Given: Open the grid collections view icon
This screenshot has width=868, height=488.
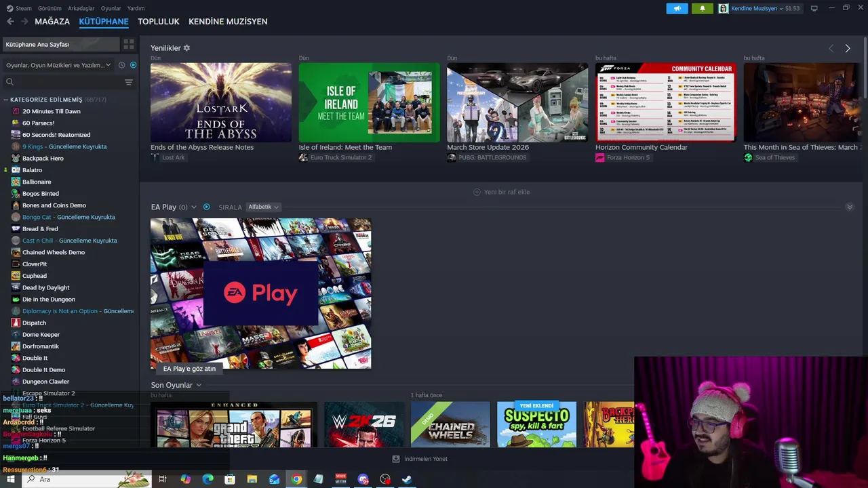Looking at the screenshot, I should point(128,44).
